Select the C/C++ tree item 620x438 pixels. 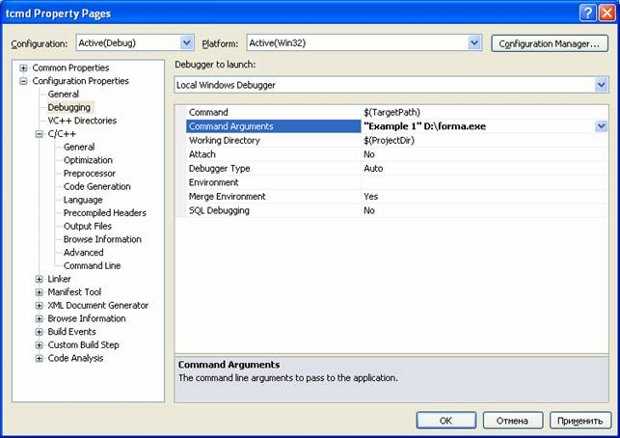[62, 134]
